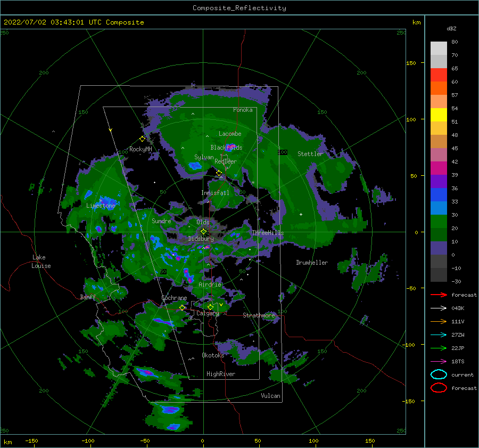Pick the bright yellow 54-51 dBZ swatch
Screen dimensions: 479x448
click(x=439, y=115)
